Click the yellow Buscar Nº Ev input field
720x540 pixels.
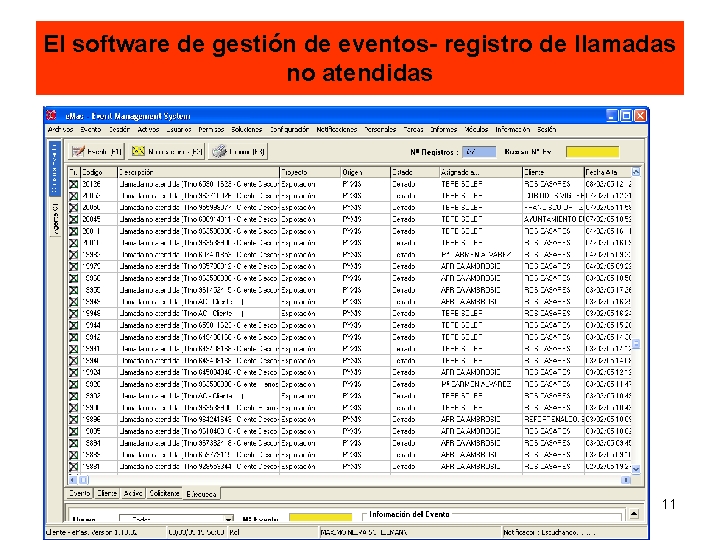592,152
